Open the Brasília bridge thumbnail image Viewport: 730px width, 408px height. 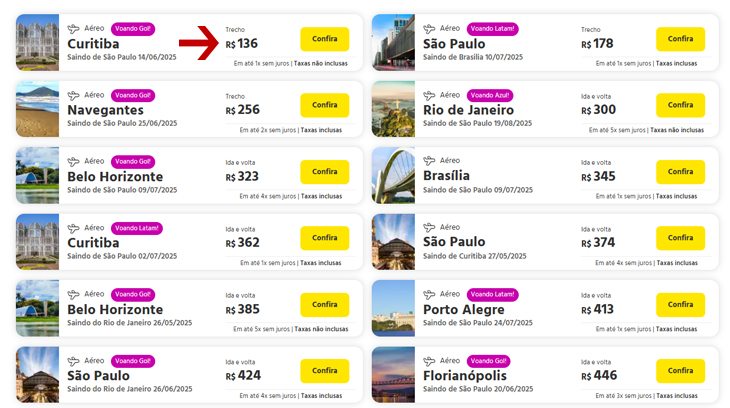coord(393,176)
